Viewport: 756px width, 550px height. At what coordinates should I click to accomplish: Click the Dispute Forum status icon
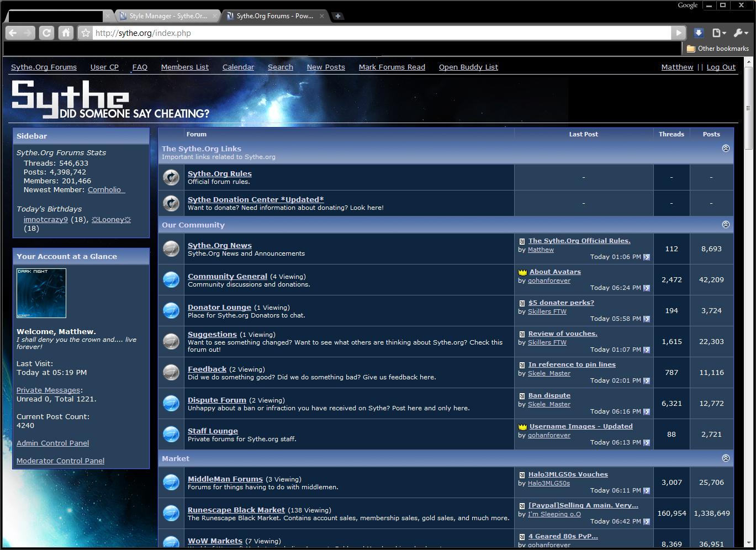tap(171, 404)
